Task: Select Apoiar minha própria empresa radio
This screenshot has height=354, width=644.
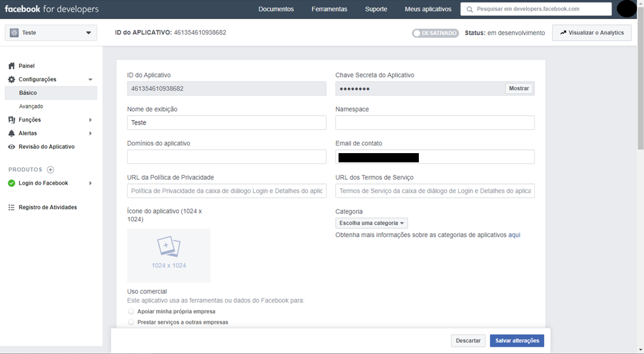Action: pos(131,311)
